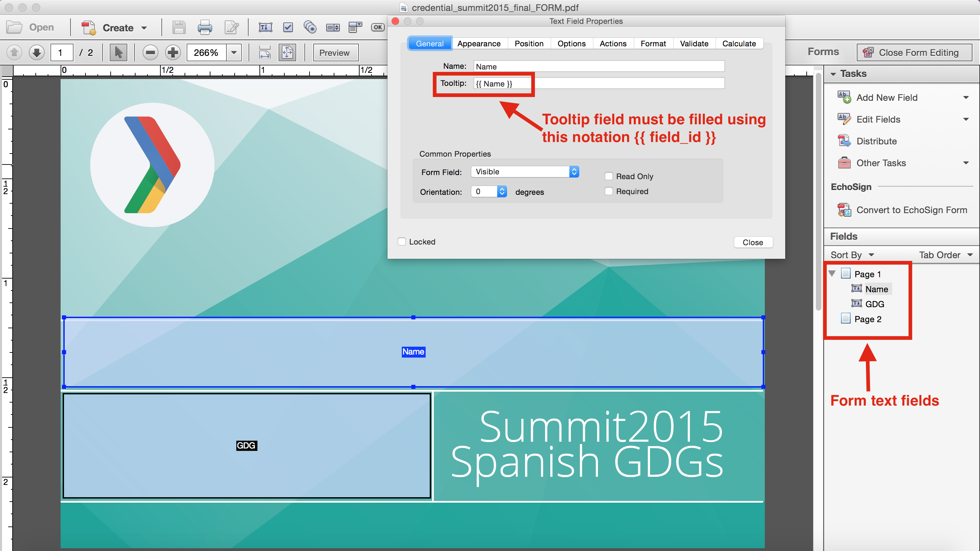Click Convert to EchoSign Form icon
This screenshot has width=980, height=551.
pyautogui.click(x=844, y=210)
